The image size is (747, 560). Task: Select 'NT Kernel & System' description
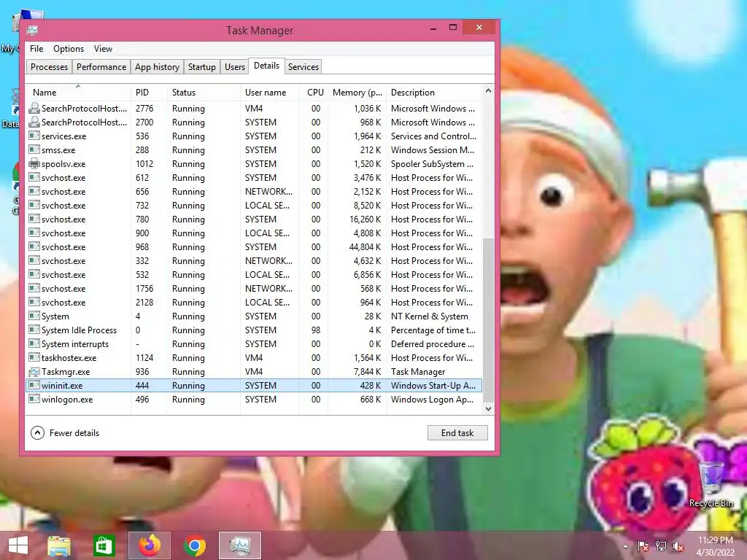click(x=429, y=316)
